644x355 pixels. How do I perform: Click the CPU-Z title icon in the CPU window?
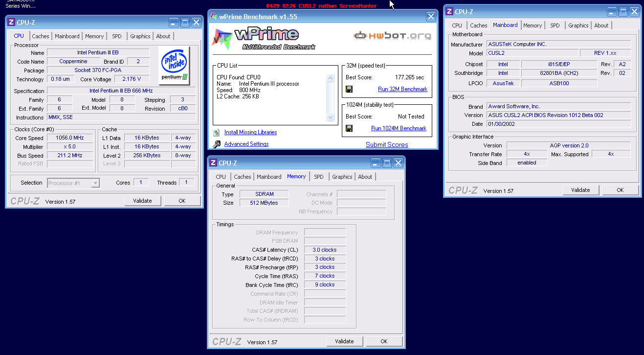(11, 22)
